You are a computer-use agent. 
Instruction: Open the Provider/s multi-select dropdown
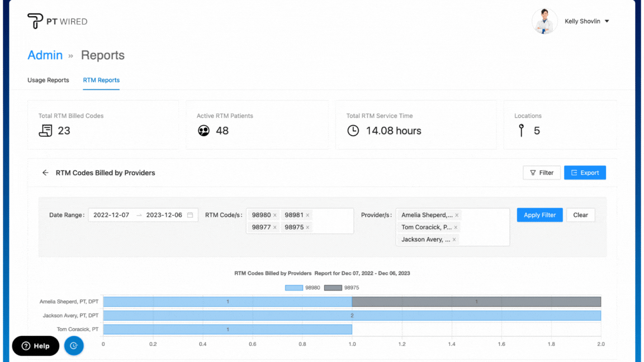click(484, 227)
